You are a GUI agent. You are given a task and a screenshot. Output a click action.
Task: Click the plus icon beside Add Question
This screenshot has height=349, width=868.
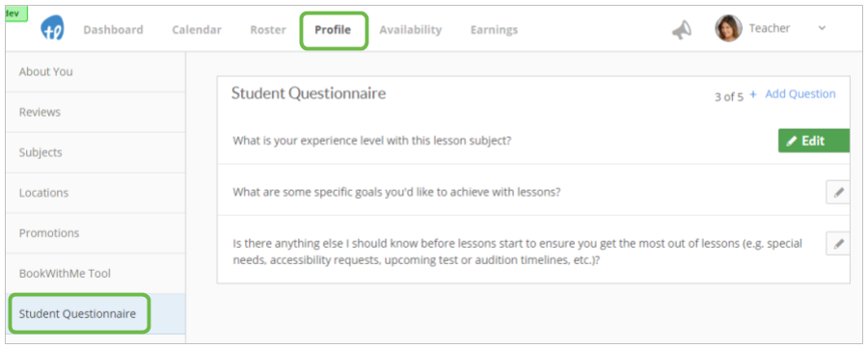click(753, 94)
